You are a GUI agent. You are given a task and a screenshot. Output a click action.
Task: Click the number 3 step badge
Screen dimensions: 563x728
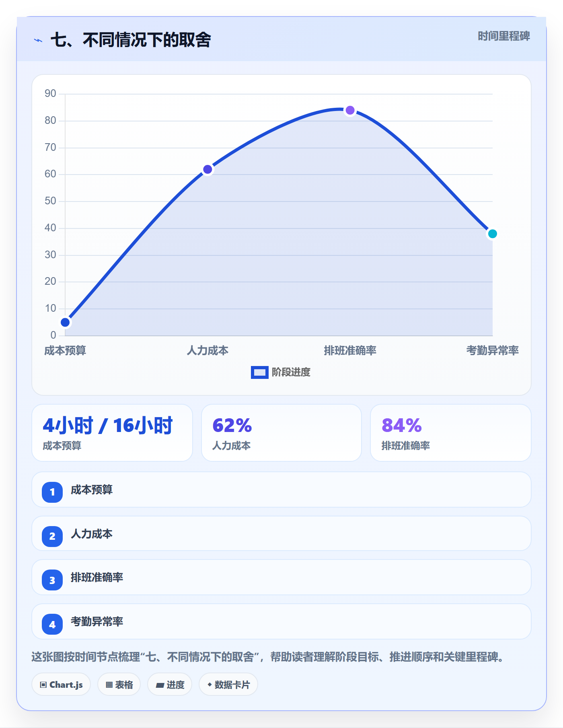point(52,580)
